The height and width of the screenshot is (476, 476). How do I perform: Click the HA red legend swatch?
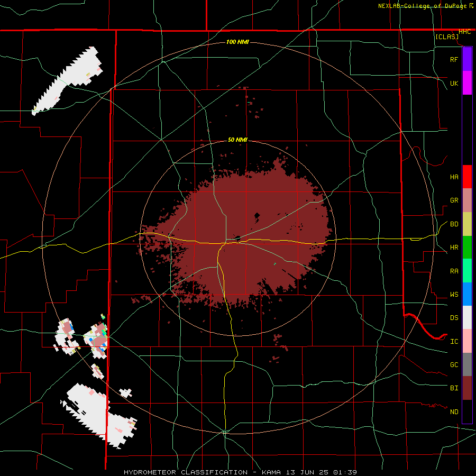click(x=467, y=177)
